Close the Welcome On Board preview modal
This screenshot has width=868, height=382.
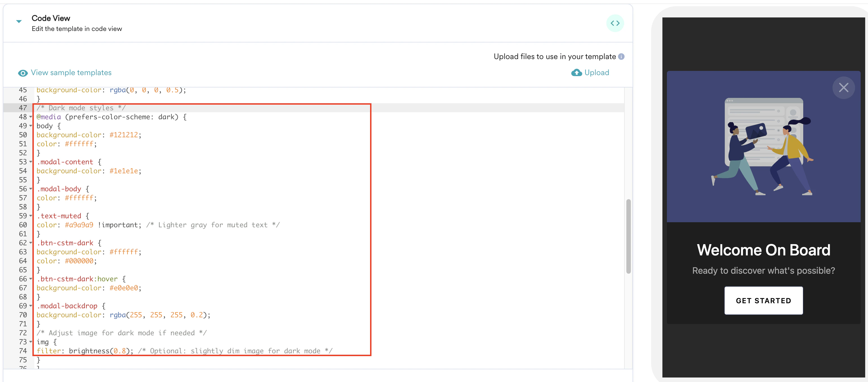pos(844,87)
